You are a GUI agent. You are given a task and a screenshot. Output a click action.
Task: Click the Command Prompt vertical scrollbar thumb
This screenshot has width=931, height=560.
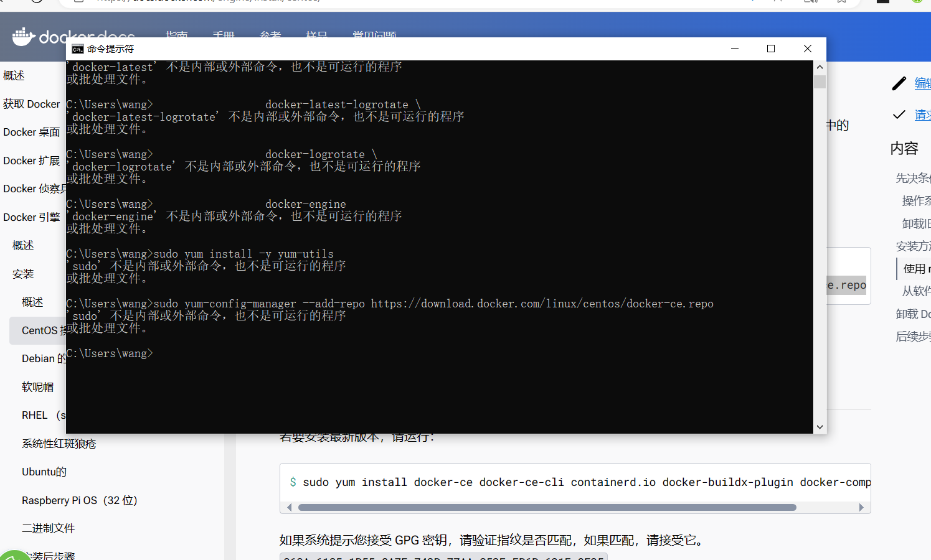pyautogui.click(x=820, y=82)
